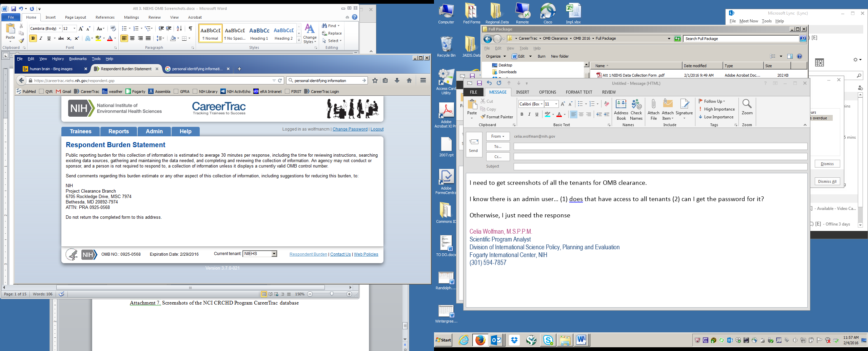Click into the Subject field

[660, 167]
